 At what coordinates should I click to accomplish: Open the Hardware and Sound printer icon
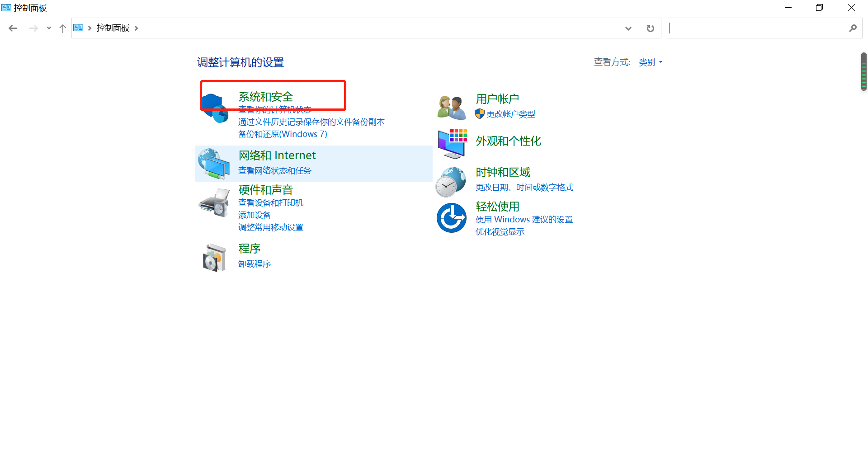[214, 202]
